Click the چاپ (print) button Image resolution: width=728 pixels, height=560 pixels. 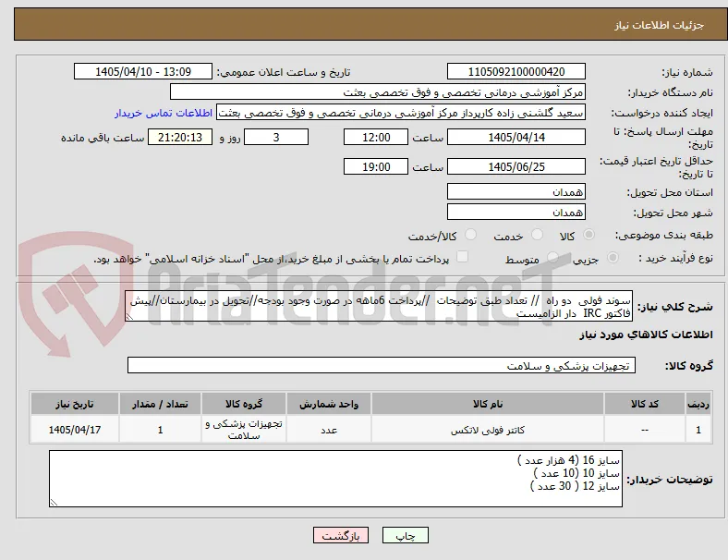405,535
